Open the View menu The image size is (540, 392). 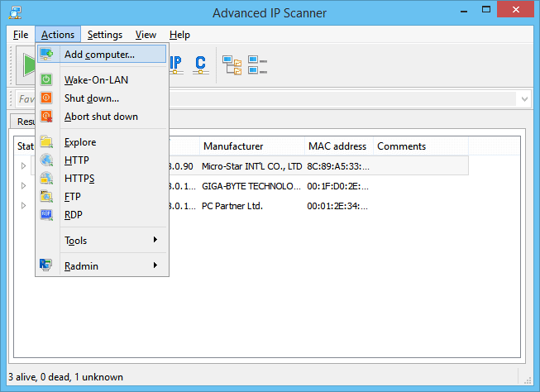(146, 35)
